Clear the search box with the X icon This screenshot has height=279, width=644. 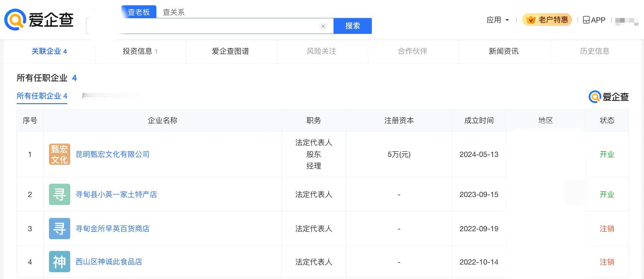(323, 26)
